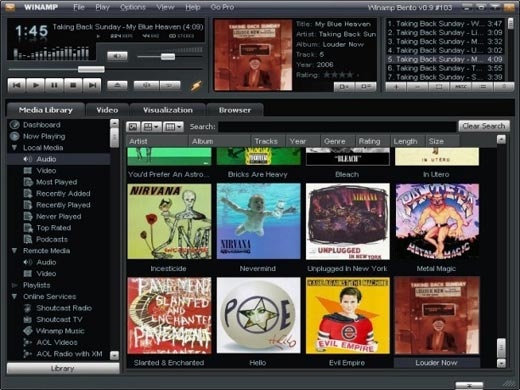Expand the Playlists tree node
This screenshot has height=390, width=520.
[14, 285]
